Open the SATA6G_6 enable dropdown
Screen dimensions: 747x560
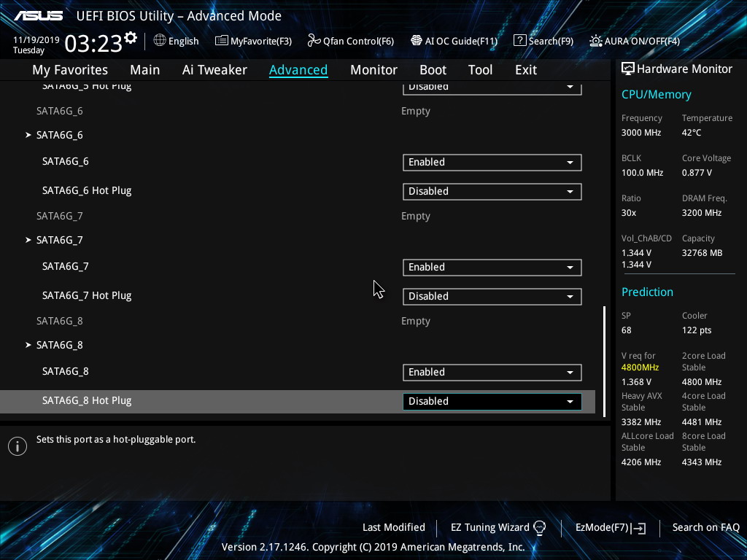(x=492, y=163)
